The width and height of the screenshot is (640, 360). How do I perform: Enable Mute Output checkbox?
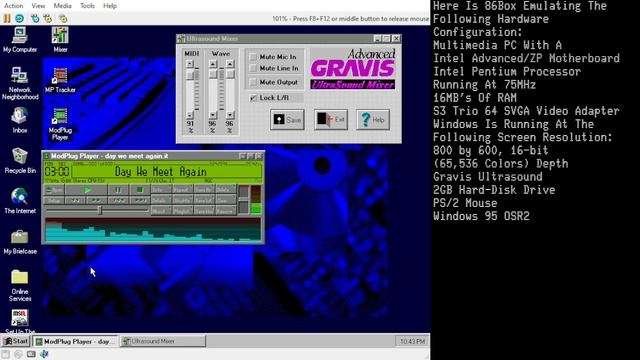253,82
